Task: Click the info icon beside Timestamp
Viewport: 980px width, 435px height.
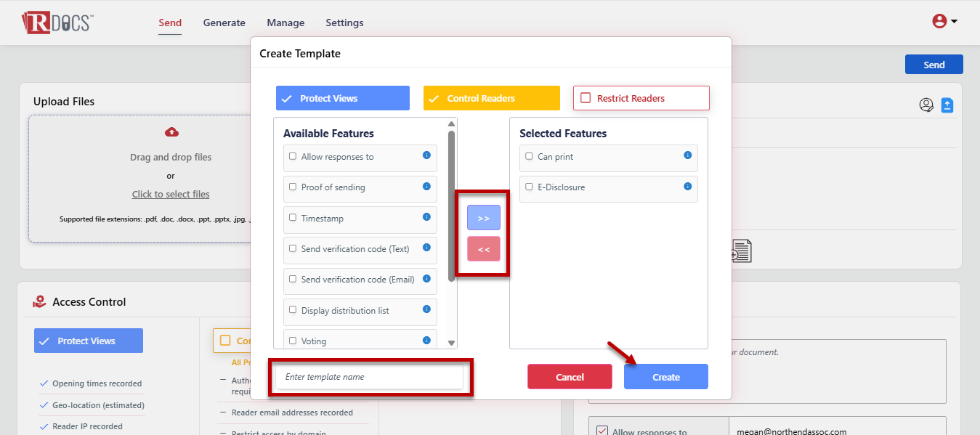Action: click(426, 217)
